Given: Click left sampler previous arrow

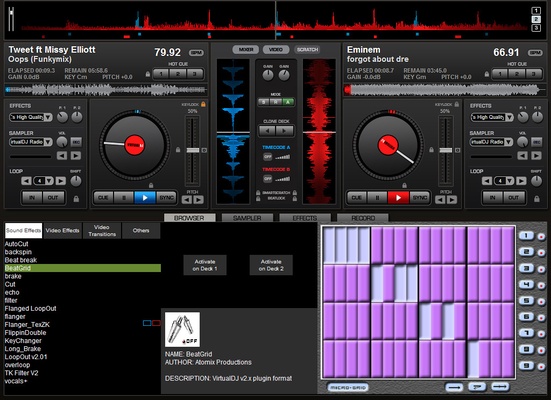Looking at the screenshot, I should coord(62,156).
